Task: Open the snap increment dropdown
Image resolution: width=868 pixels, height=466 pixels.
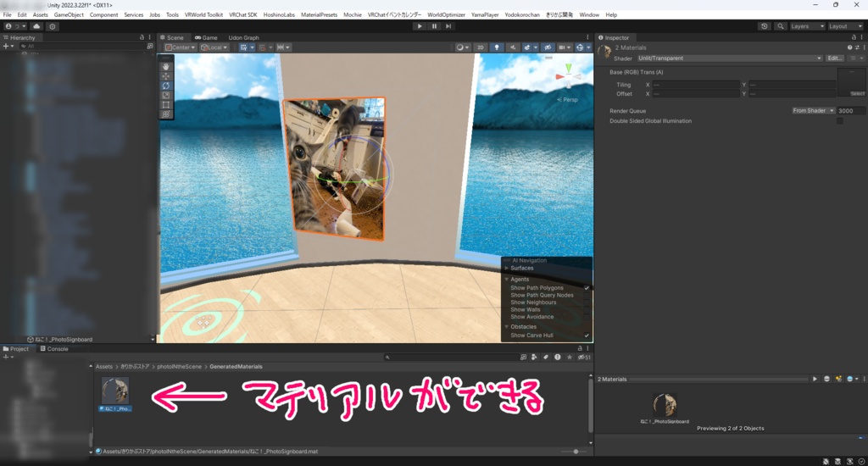Action: (x=283, y=47)
